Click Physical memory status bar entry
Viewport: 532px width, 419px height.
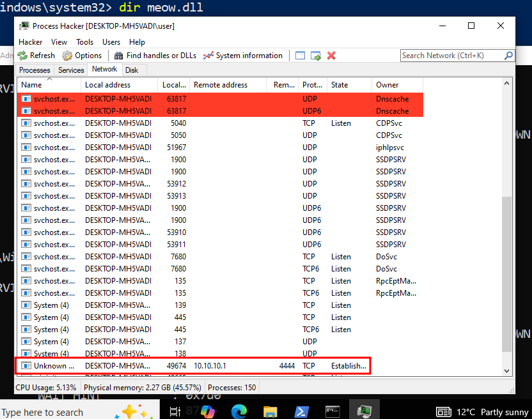coord(143,388)
